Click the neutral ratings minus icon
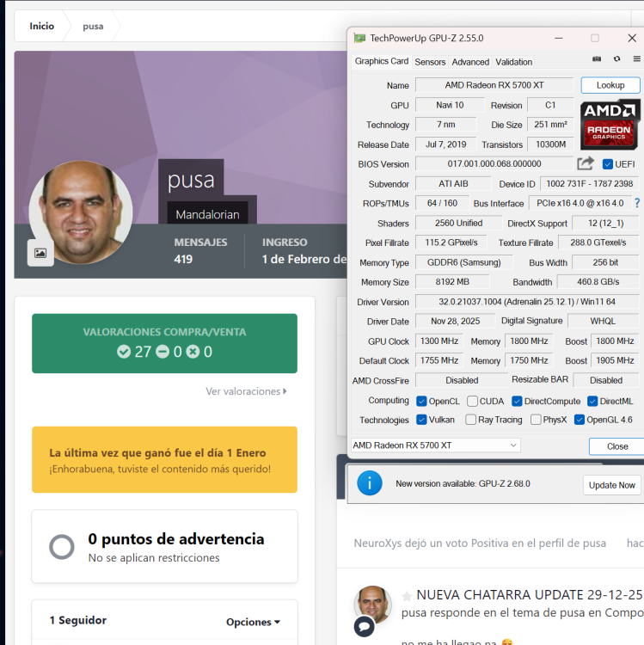This screenshot has width=644, height=645. tap(163, 352)
